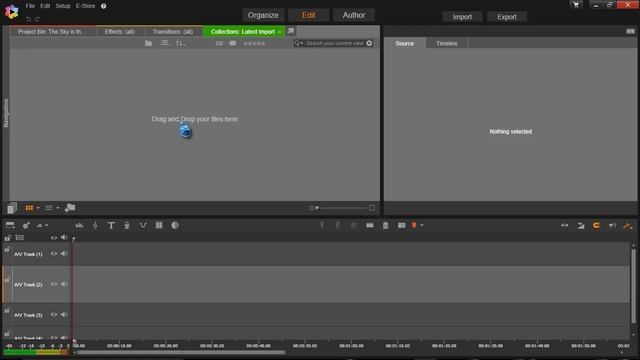The width and height of the screenshot is (640, 360).
Task: Click the voice-over microphone icon
Action: pos(95,225)
